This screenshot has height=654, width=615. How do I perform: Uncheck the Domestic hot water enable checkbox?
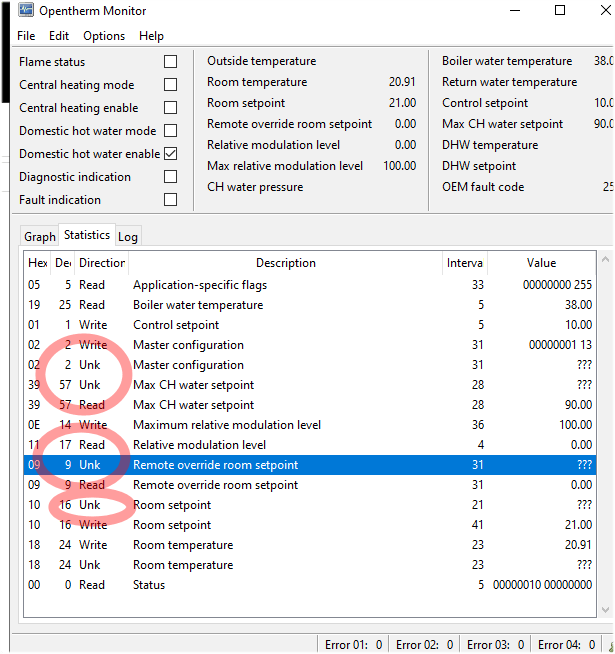pyautogui.click(x=170, y=153)
